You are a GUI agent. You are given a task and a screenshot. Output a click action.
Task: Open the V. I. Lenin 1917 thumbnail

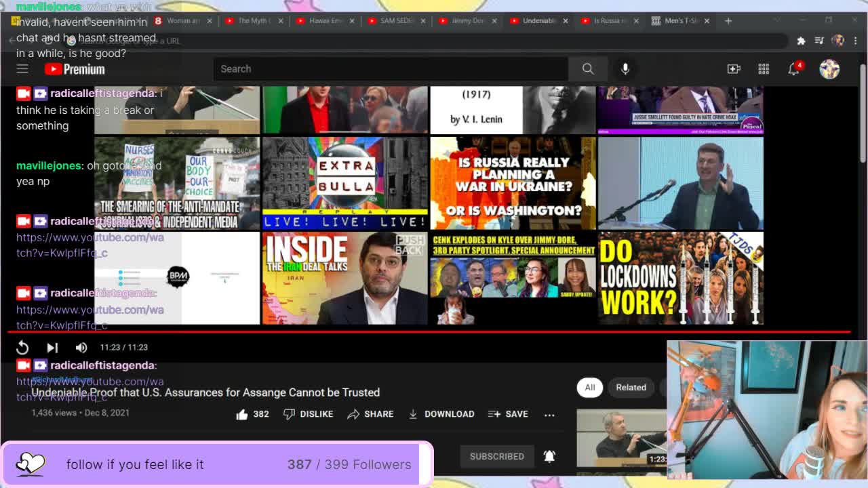click(x=513, y=110)
